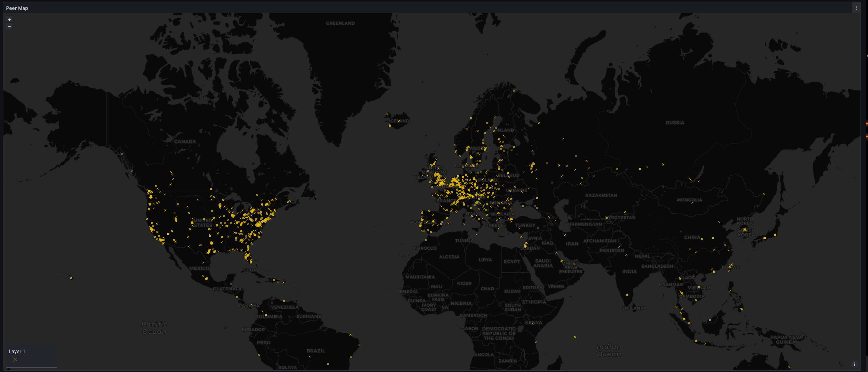Select the northernmost marker in Norway
The width and height of the screenshot is (868, 372).
(514, 91)
